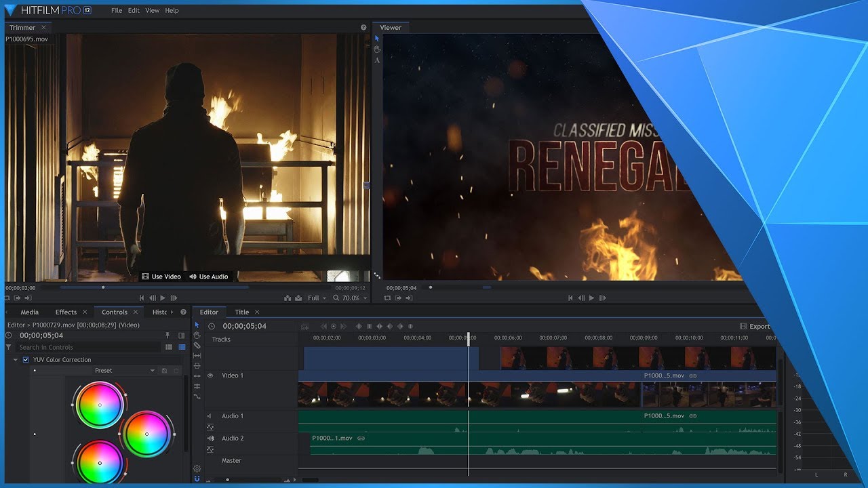868x488 pixels.
Task: Save the YUV Color Correction preset
Action: [x=164, y=371]
